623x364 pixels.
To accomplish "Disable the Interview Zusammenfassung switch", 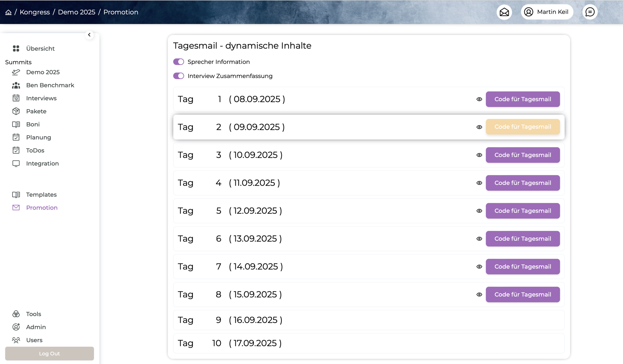I will (178, 76).
